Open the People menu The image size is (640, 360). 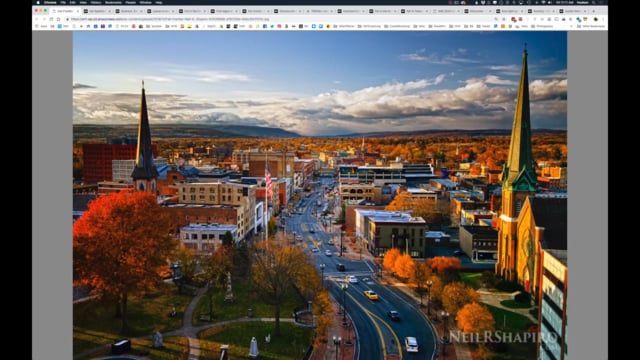click(x=131, y=2)
